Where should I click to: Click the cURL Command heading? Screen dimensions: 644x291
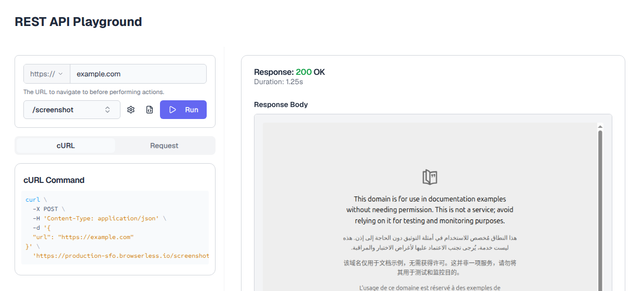pos(54,180)
